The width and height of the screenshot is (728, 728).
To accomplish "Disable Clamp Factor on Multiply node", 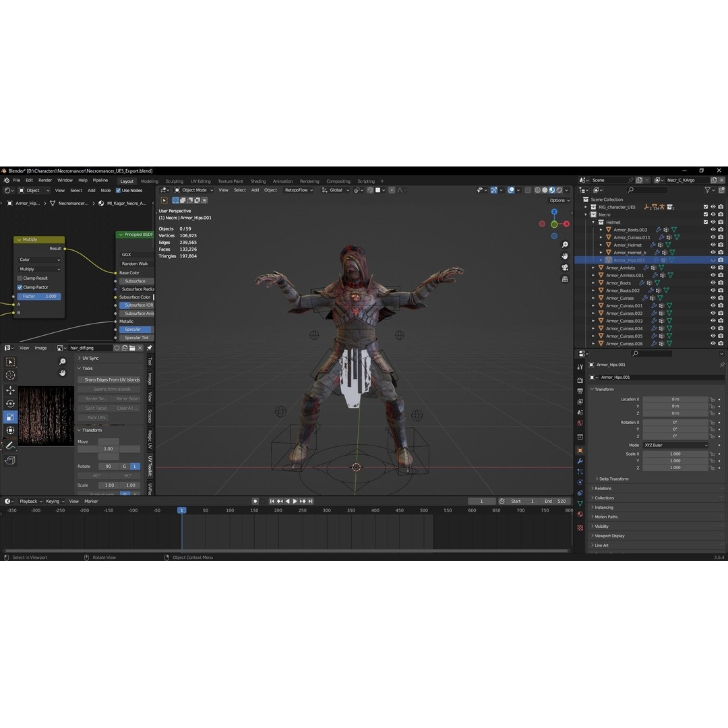I will point(20,287).
